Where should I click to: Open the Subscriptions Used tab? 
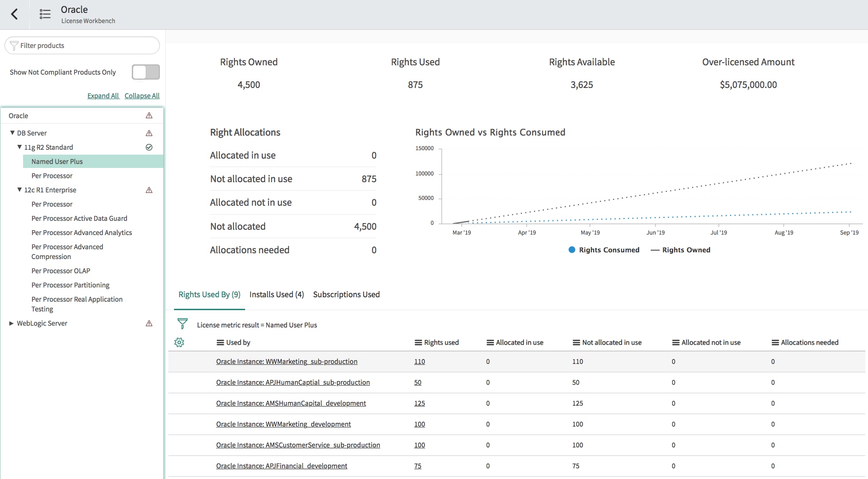pyautogui.click(x=346, y=294)
